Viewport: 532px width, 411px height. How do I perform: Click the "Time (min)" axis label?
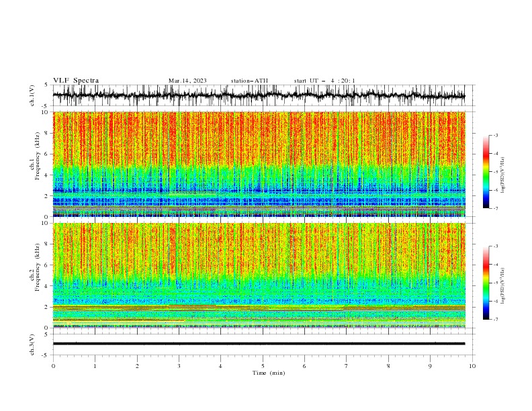pos(269,373)
